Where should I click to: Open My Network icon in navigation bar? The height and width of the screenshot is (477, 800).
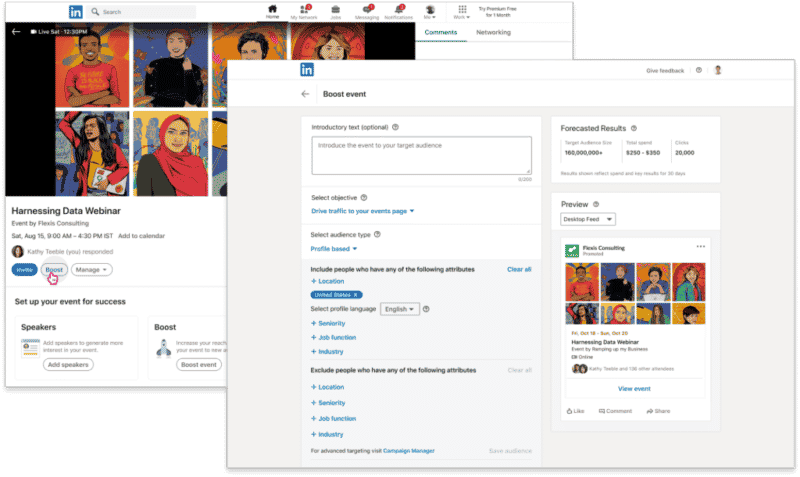click(x=301, y=10)
